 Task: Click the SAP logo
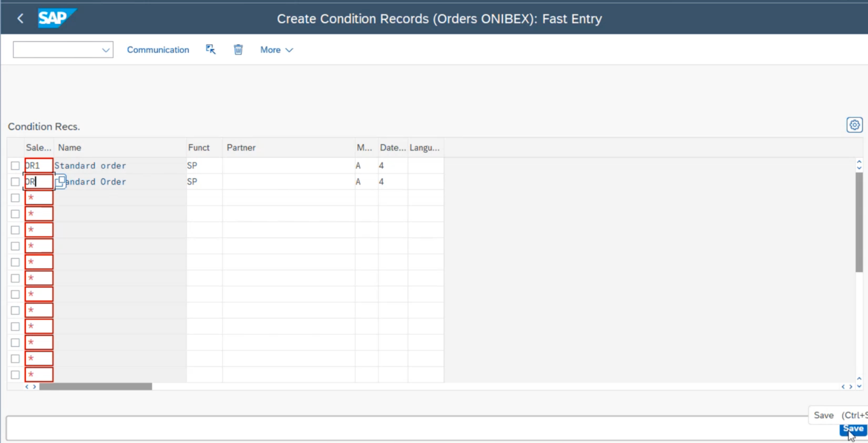57,18
